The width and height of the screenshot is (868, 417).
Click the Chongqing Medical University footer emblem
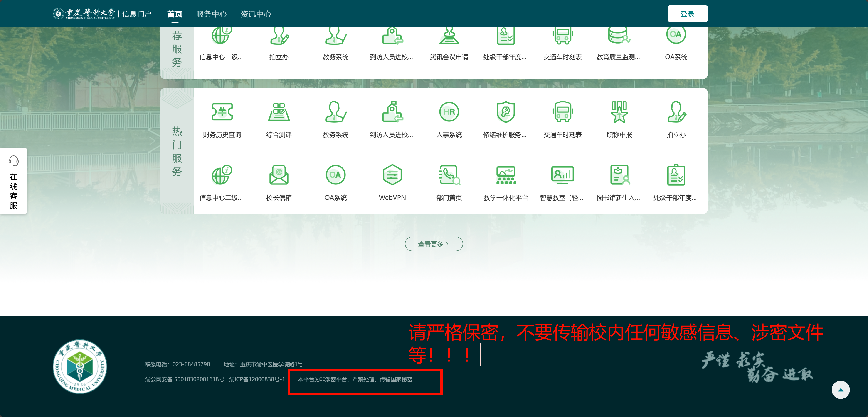click(x=80, y=366)
